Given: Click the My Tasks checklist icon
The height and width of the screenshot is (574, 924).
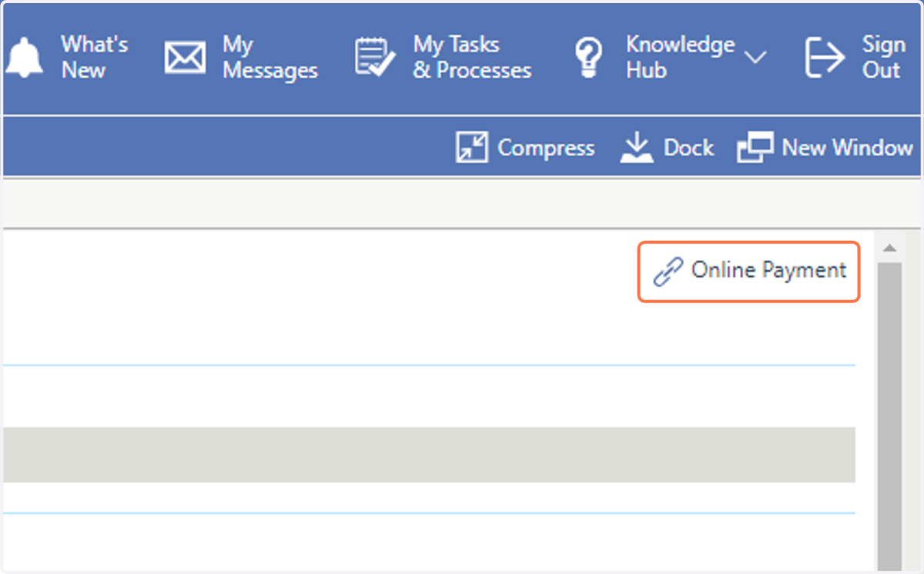Looking at the screenshot, I should 375,58.
